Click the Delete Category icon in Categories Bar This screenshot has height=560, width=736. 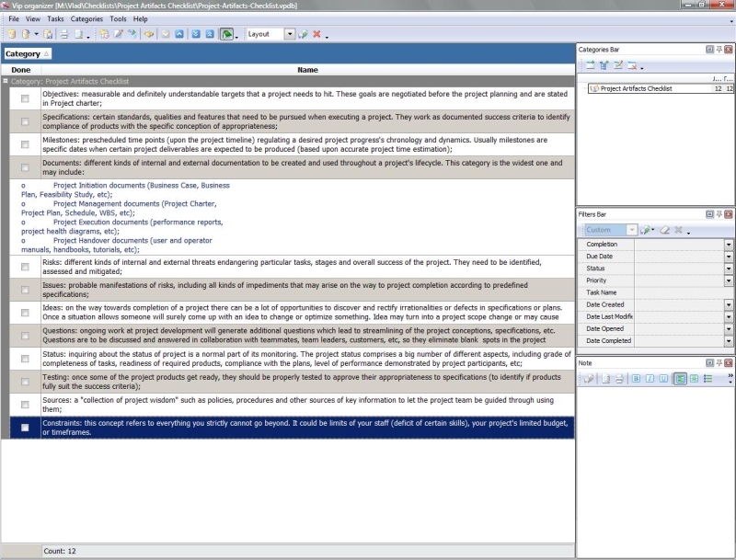point(632,65)
